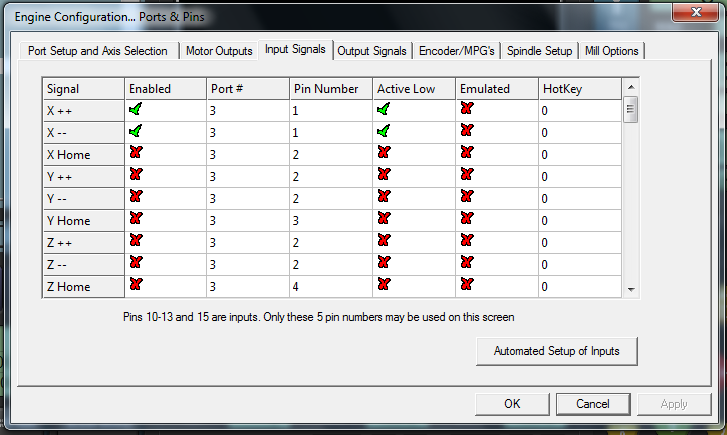
Task: Open the Spindle Setup tab
Action: tap(539, 51)
